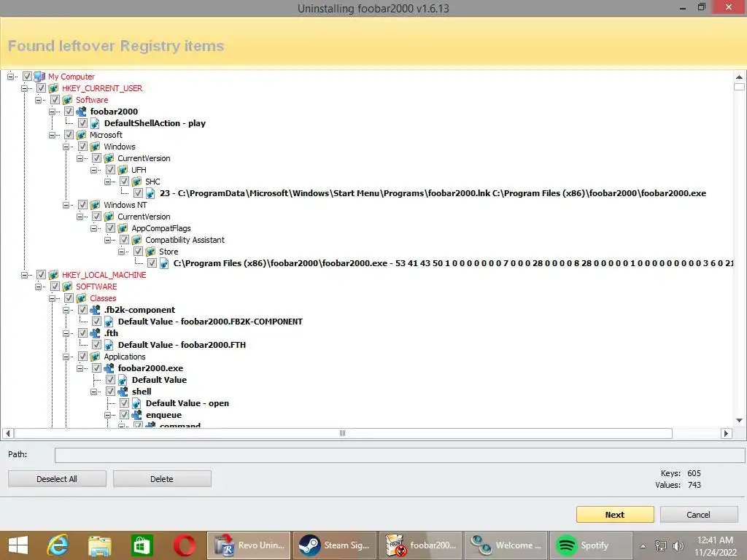Screen dimensions: 747x560
Task: Click the Windows NT key icon
Action: tap(96, 205)
